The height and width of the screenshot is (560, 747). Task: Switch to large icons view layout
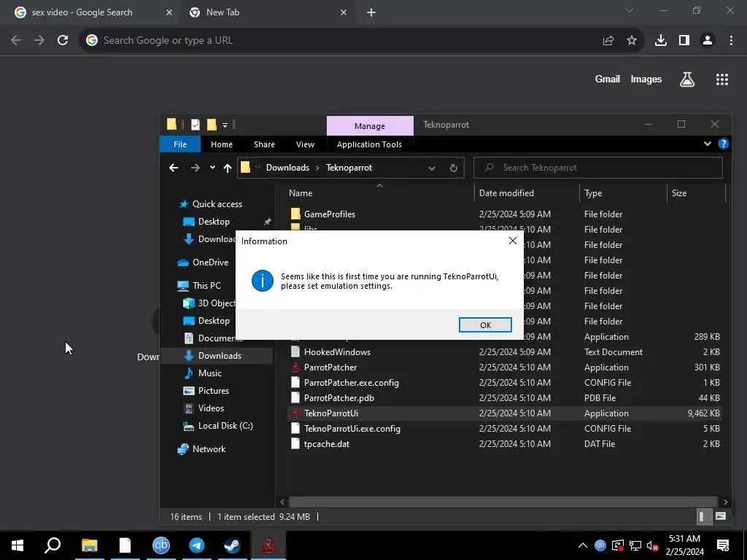[721, 516]
